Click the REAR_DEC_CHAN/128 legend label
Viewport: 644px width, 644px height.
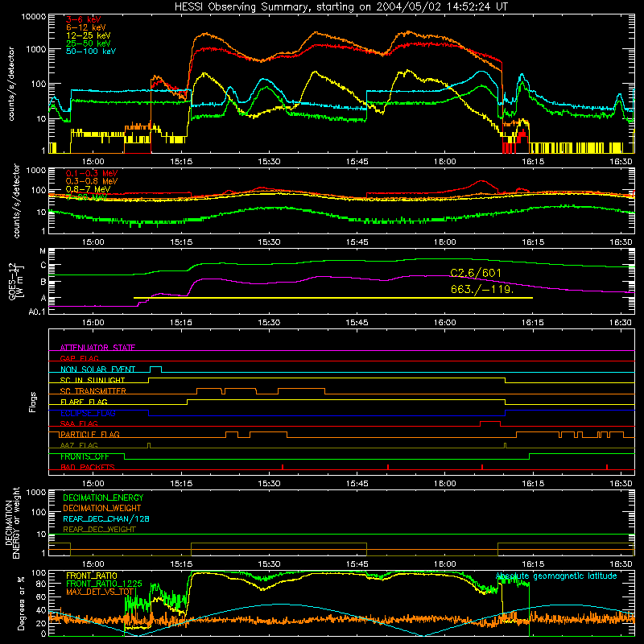click(x=106, y=519)
